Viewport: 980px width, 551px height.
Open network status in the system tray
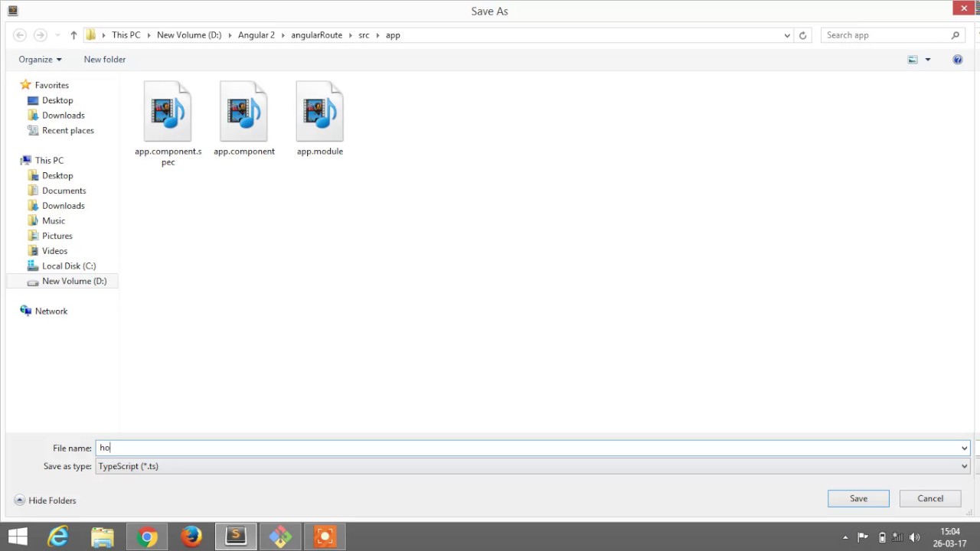(x=897, y=537)
